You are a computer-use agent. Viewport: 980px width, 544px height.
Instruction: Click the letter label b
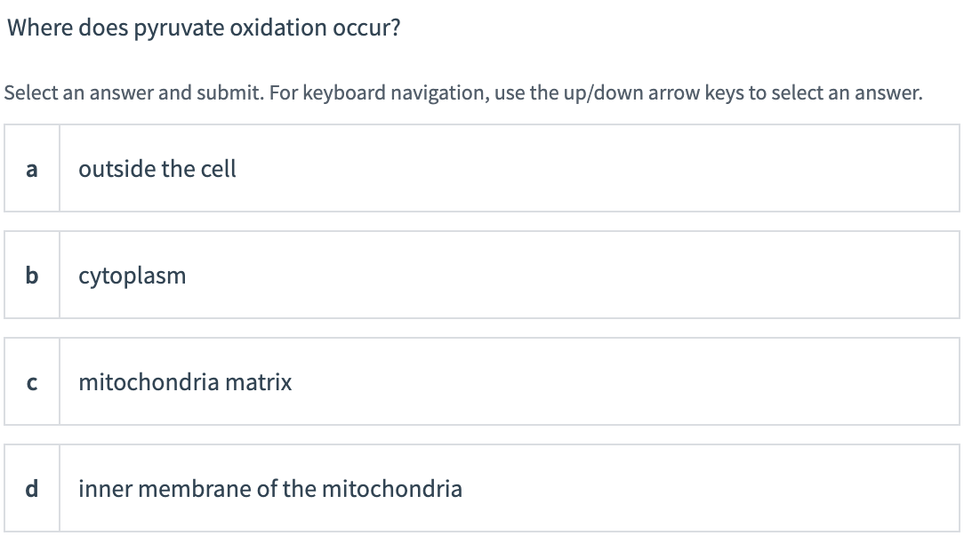(x=32, y=275)
